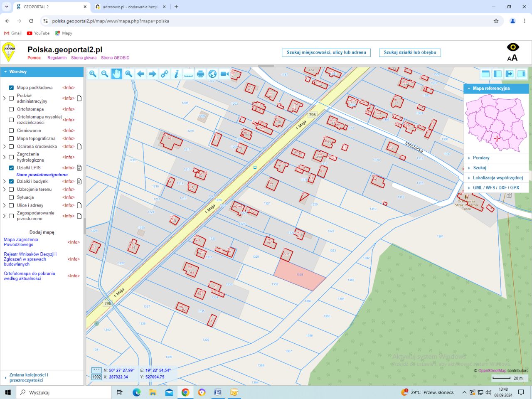Activate the info identify tool

coord(177,74)
